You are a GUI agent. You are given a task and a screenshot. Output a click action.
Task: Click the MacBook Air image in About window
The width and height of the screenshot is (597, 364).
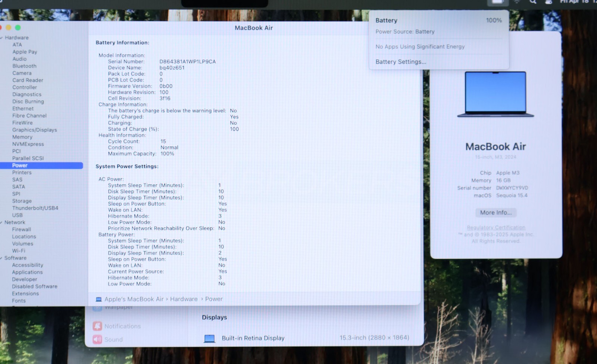click(496, 94)
